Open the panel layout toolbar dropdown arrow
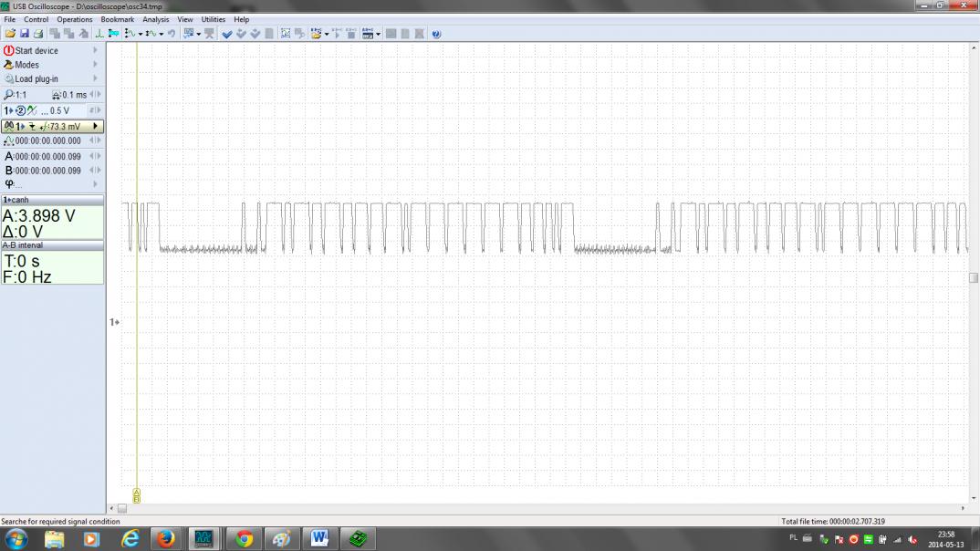This screenshot has height=551, width=980. pyautogui.click(x=378, y=34)
